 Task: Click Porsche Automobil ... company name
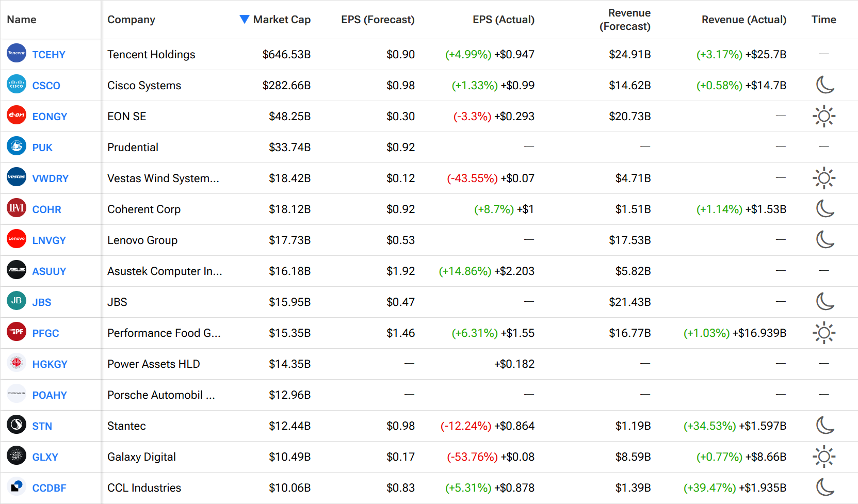[x=161, y=395]
